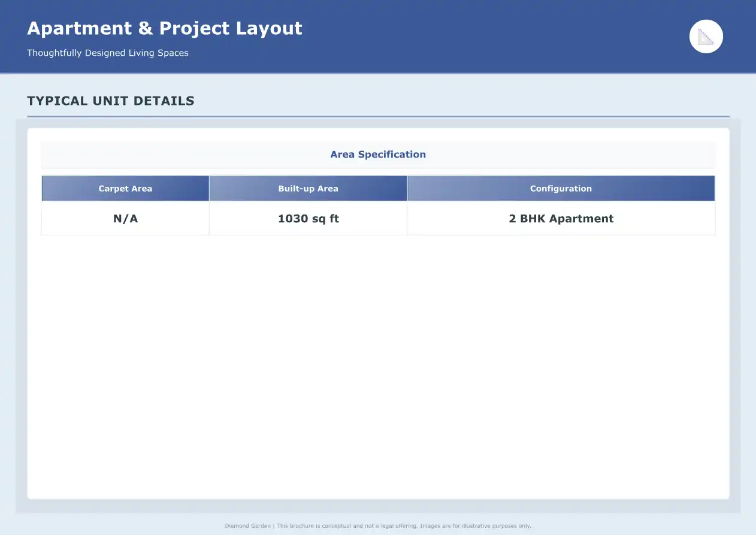Click the blue divider under section heading
This screenshot has width=756, height=535.
(x=378, y=116)
